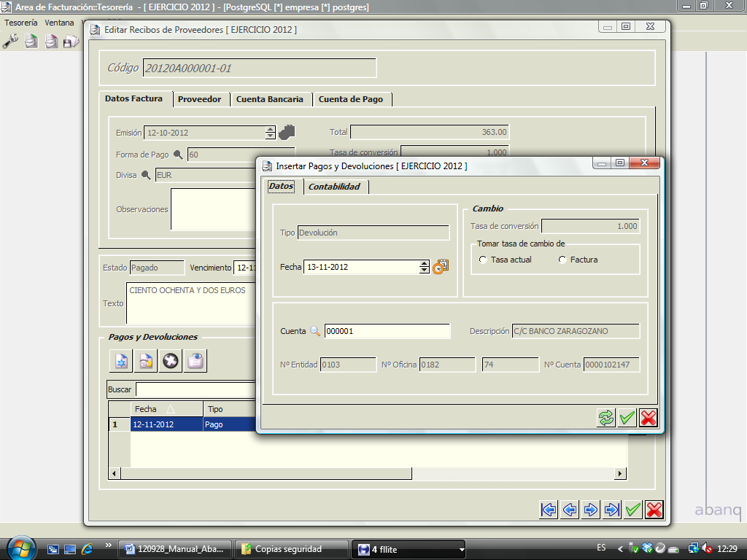Click fourth toolbar icon in main window
Screen dimensions: 747x560
[x=71, y=42]
